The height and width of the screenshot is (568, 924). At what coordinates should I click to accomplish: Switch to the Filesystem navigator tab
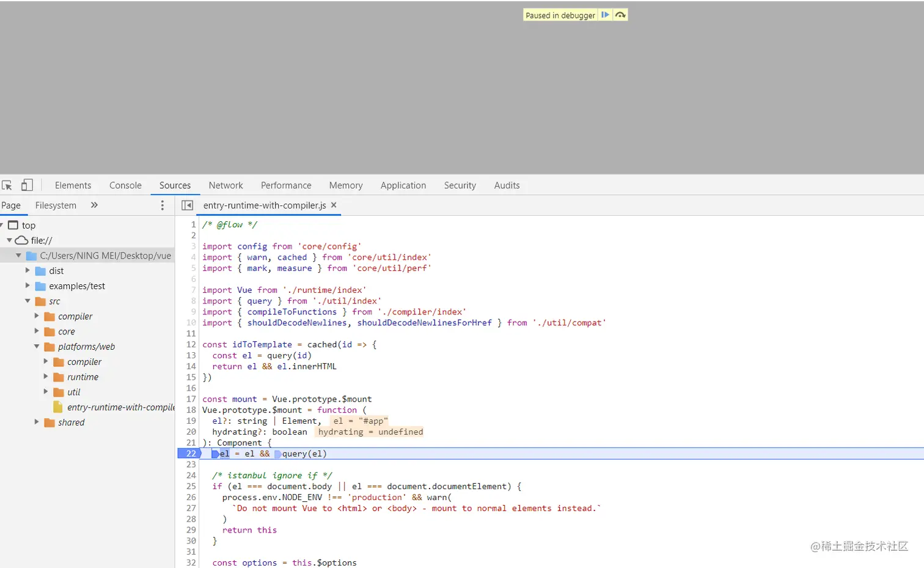pyautogui.click(x=56, y=205)
